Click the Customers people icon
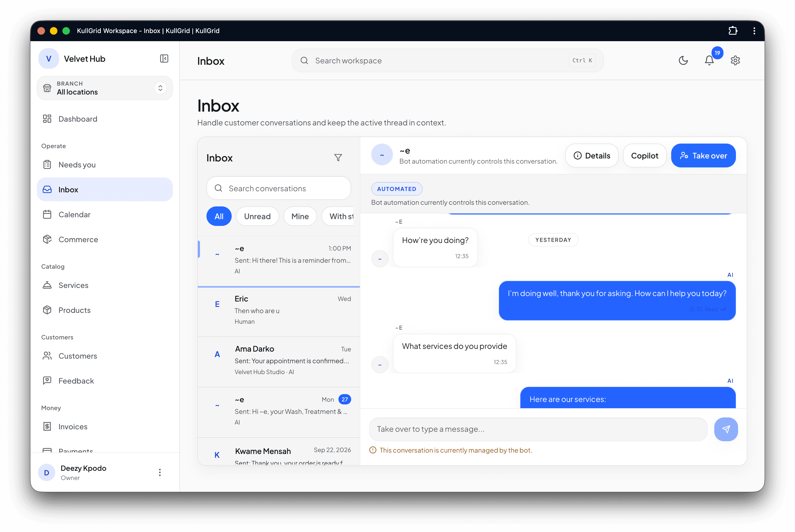Viewport: 795px width, 532px height. (x=47, y=356)
